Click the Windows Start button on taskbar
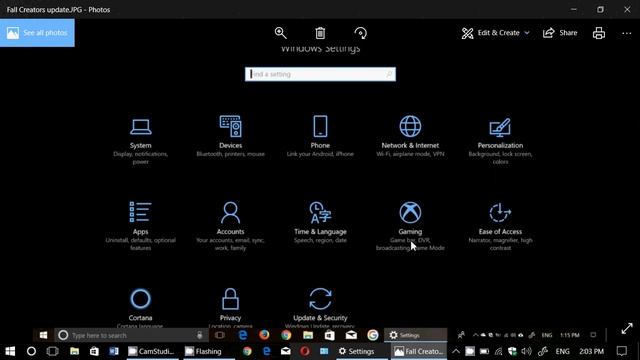 point(10,351)
